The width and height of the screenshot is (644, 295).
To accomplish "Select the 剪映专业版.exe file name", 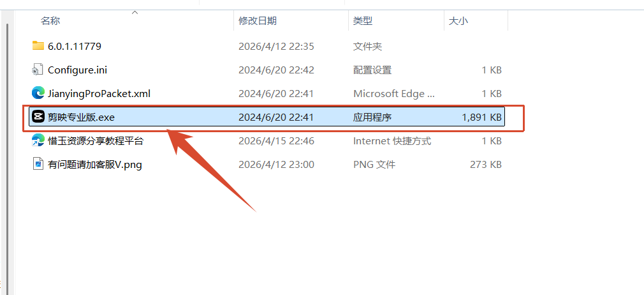I will click(x=82, y=117).
